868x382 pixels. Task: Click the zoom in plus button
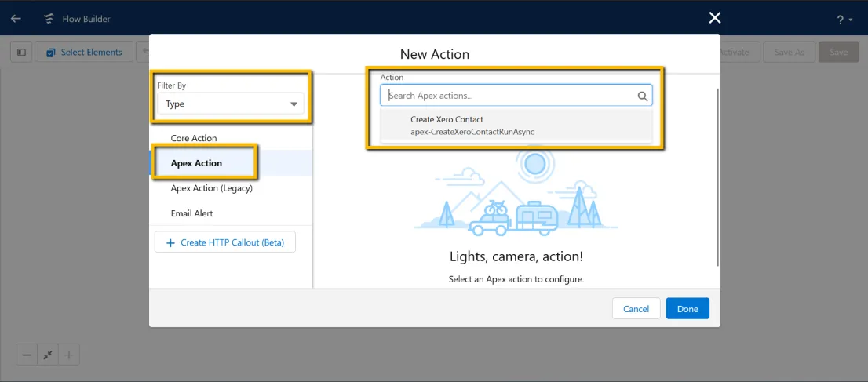click(69, 355)
